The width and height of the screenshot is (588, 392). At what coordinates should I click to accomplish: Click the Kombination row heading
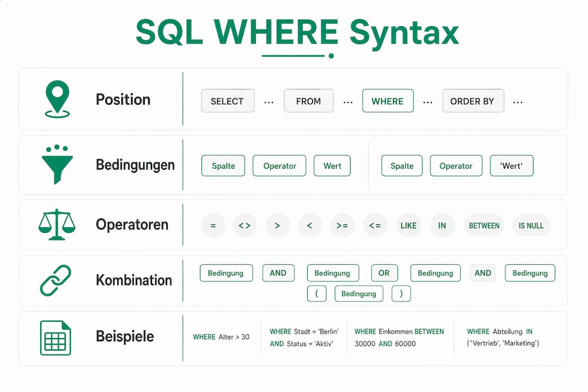(134, 280)
